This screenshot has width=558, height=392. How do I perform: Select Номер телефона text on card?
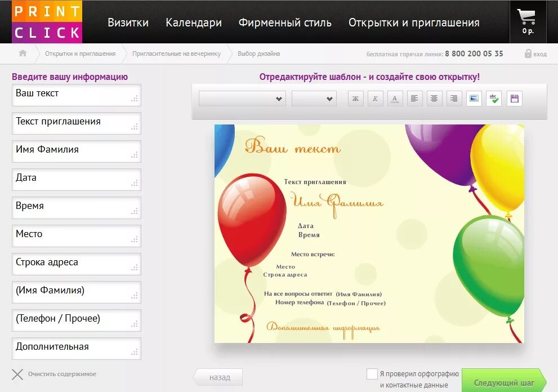[x=300, y=302]
